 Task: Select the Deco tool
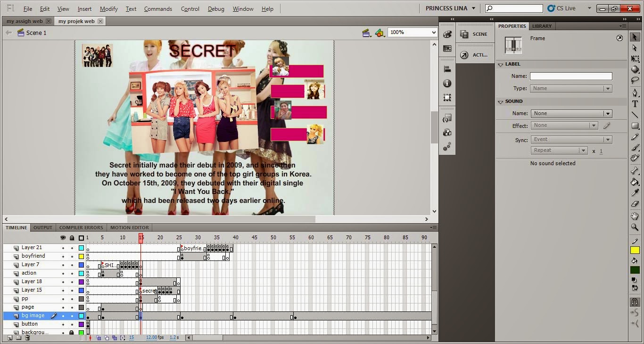pos(635,158)
